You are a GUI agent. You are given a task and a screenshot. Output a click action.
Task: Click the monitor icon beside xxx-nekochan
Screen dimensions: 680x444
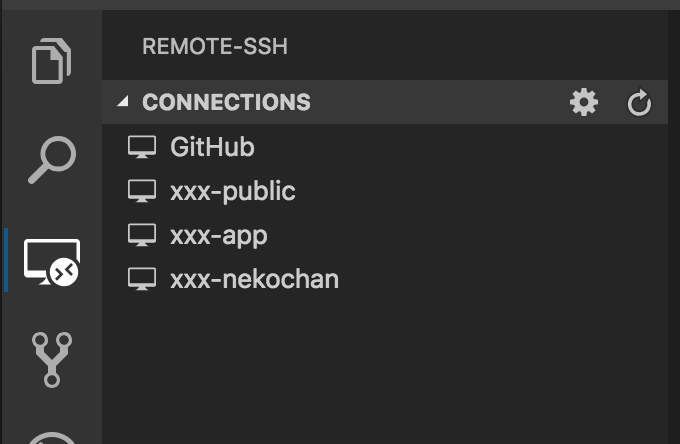coord(143,279)
